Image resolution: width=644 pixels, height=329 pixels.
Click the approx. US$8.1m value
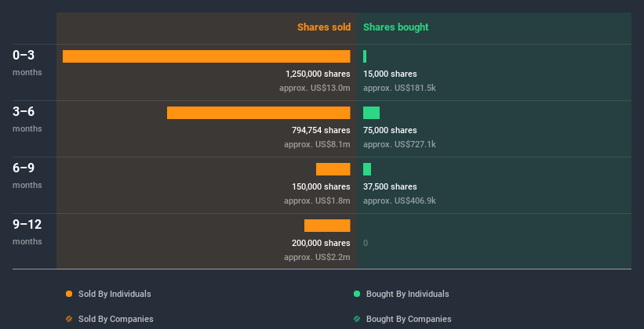click(x=317, y=144)
